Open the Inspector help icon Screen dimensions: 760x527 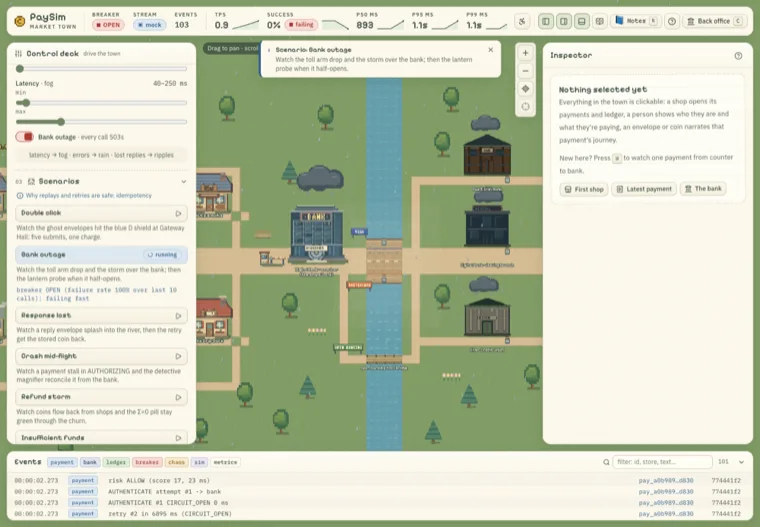pyautogui.click(x=738, y=56)
